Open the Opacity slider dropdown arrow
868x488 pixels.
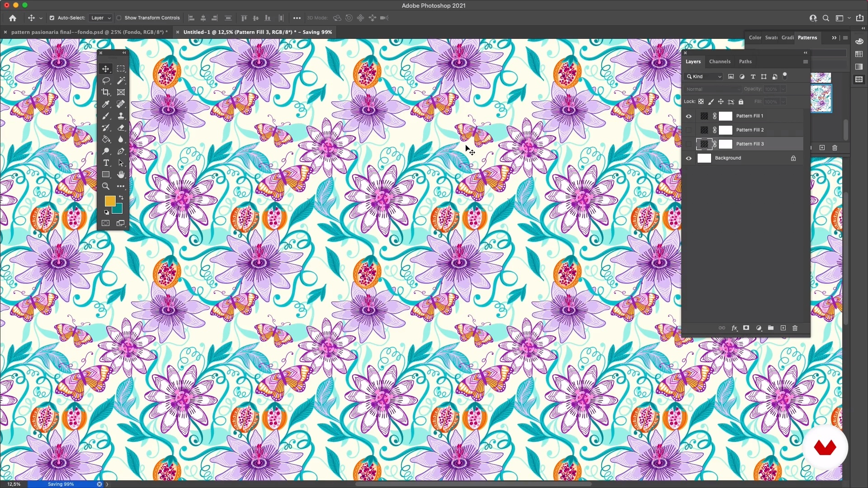tap(783, 89)
